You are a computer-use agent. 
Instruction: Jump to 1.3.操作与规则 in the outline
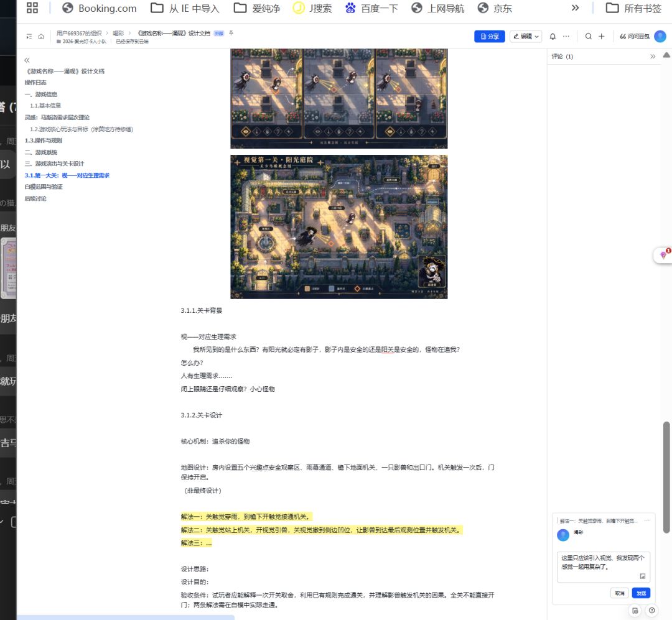[x=44, y=141]
